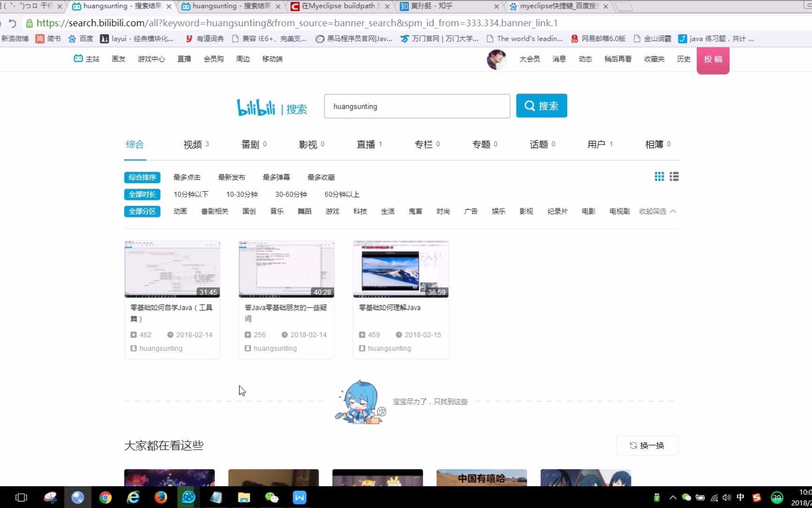Click the 搜索 search button
The width and height of the screenshot is (812, 508).
(541, 106)
